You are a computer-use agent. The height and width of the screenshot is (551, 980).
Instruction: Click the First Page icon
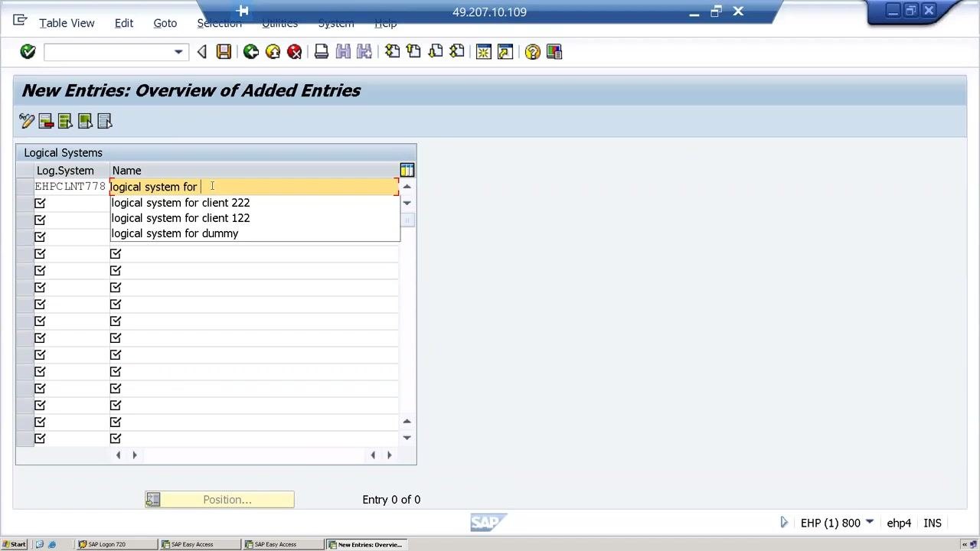click(392, 51)
